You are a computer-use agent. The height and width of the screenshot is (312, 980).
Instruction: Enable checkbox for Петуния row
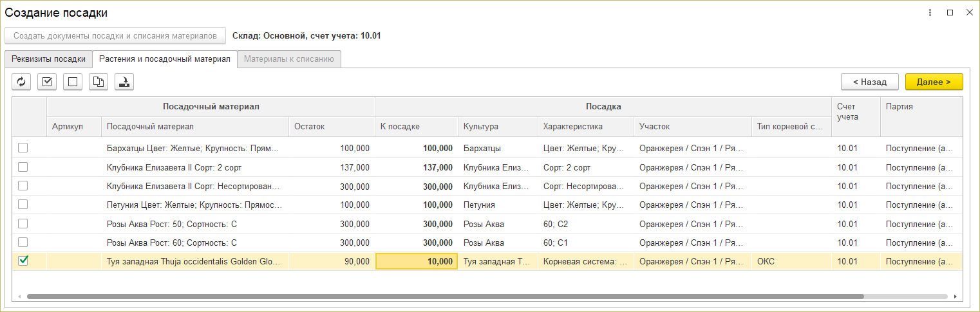coord(23,205)
